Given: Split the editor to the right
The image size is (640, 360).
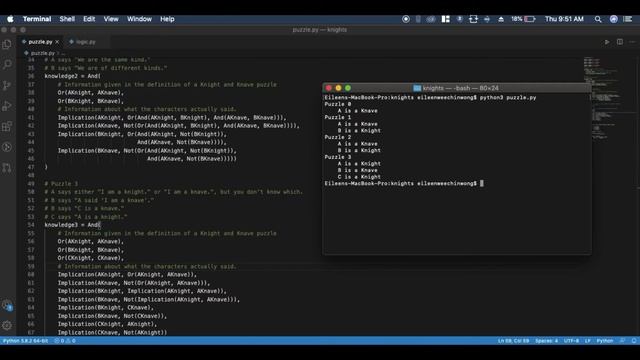Looking at the screenshot, I should (x=620, y=42).
